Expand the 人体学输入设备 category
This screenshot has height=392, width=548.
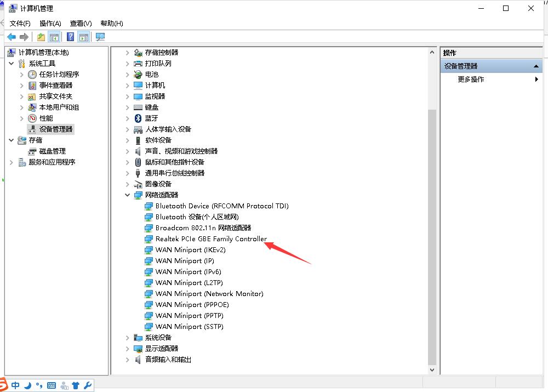(x=127, y=129)
